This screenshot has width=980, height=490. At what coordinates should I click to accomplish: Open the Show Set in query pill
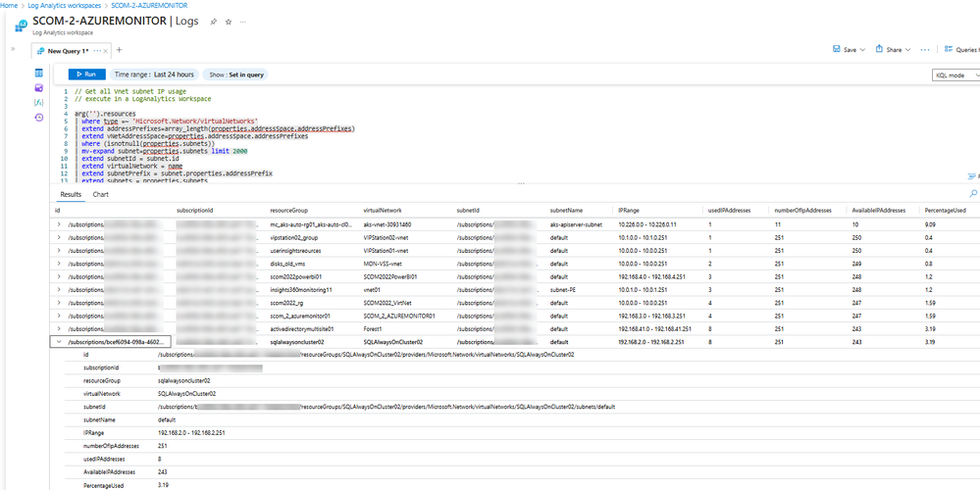(236, 74)
